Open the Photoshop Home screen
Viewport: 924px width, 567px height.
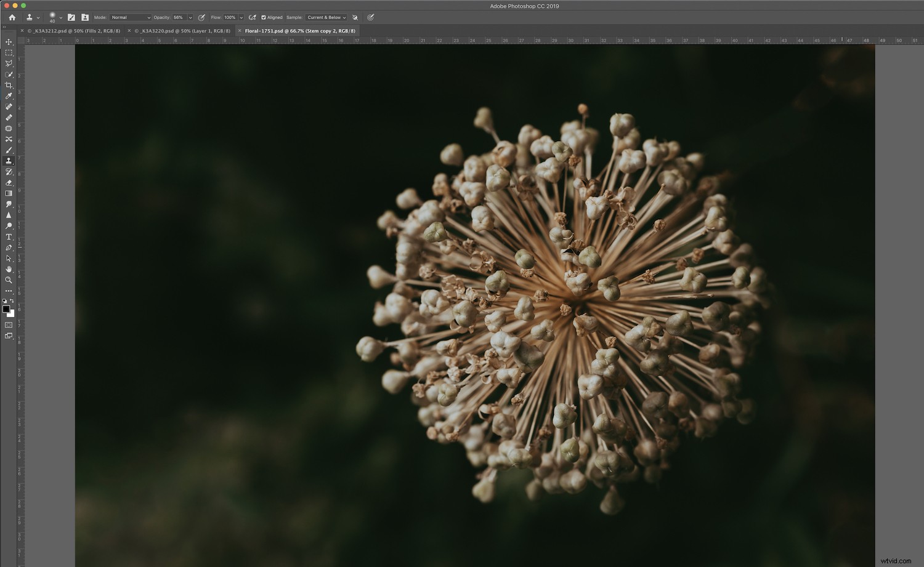12,17
